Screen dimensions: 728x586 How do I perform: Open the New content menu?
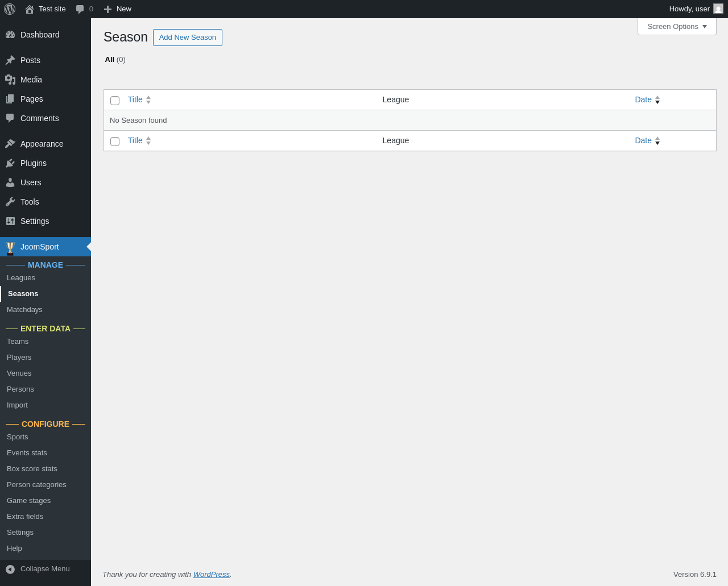coord(117,9)
